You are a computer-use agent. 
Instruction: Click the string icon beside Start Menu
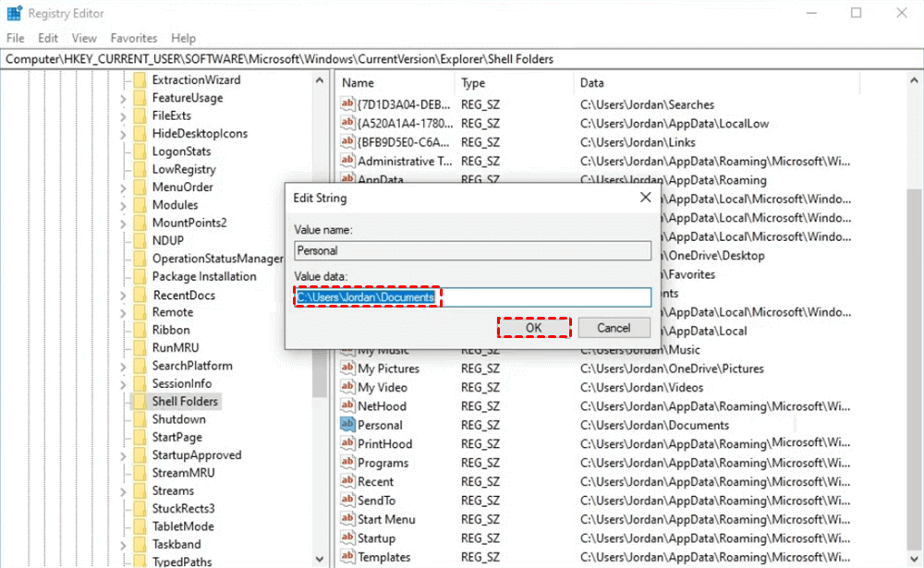click(347, 519)
